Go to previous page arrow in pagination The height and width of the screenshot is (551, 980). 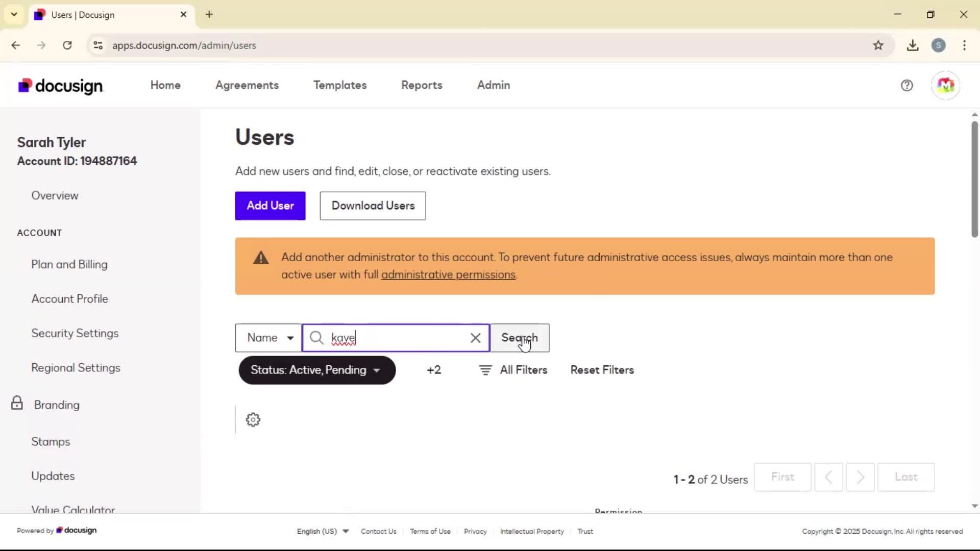828,477
